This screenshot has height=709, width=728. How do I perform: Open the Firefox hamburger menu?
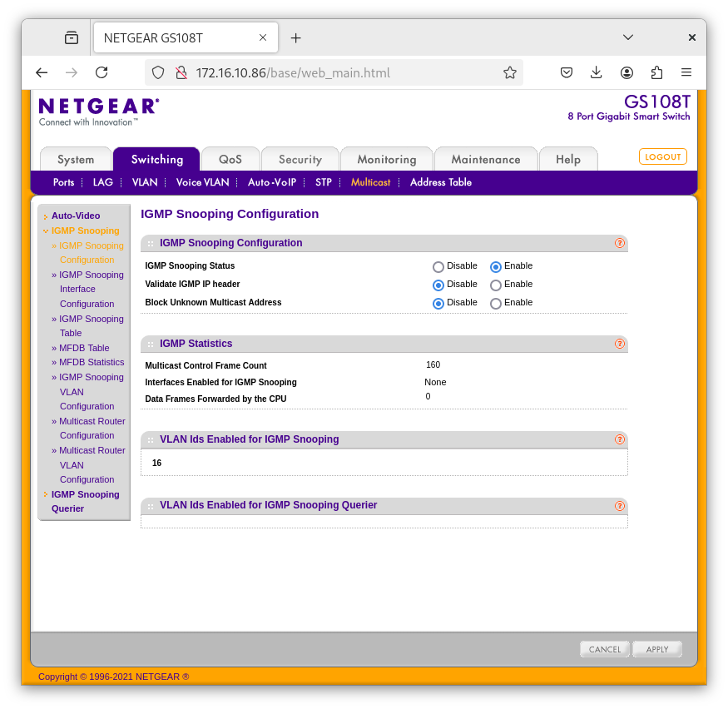[686, 72]
